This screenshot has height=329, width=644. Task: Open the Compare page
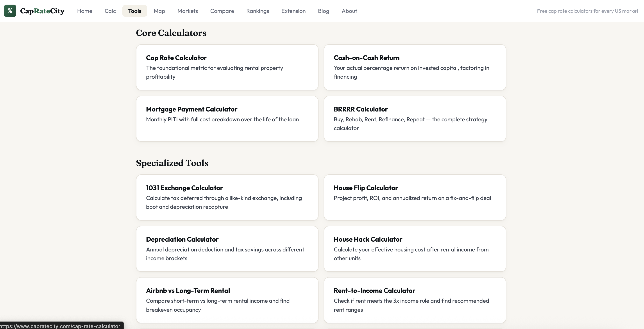point(222,11)
